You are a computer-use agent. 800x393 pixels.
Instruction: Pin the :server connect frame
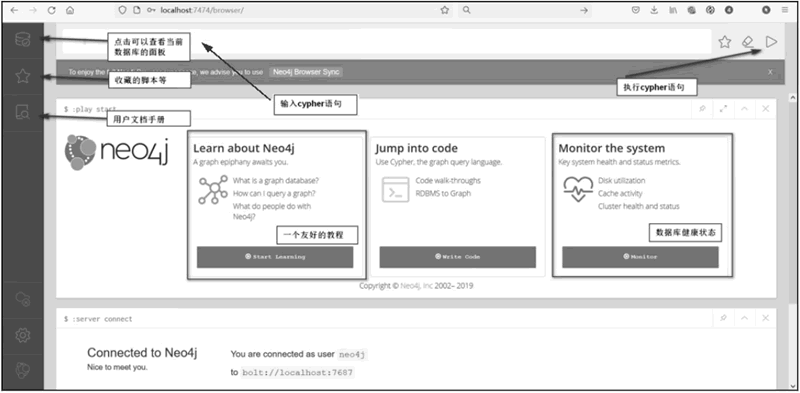[723, 318]
